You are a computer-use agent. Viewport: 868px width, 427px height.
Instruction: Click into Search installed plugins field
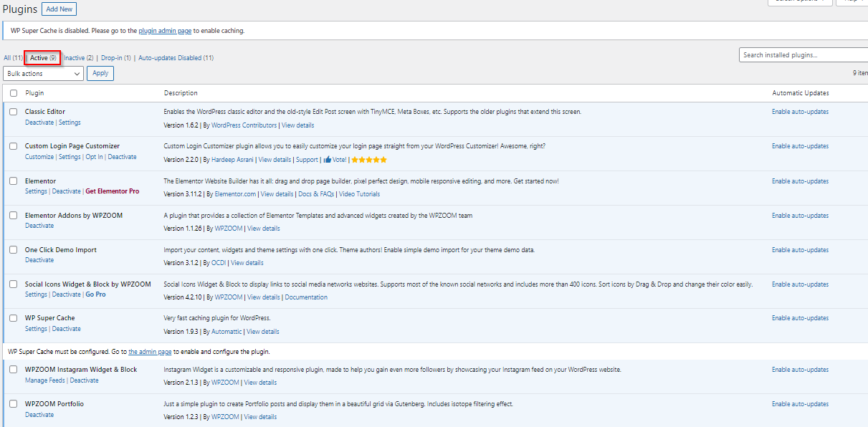click(803, 55)
